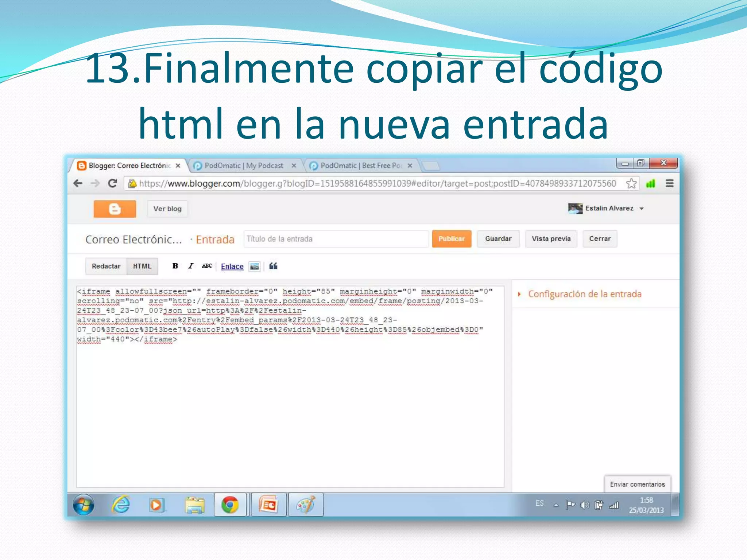
Task: Close the Blogger browser tab
Action: (178, 166)
